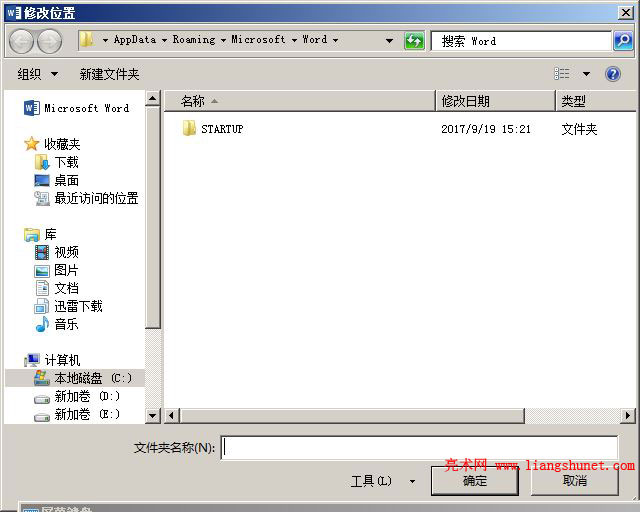This screenshot has width=640, height=512.
Task: Expand dropdown arrow after Word breadcrumb
Action: coord(335,40)
